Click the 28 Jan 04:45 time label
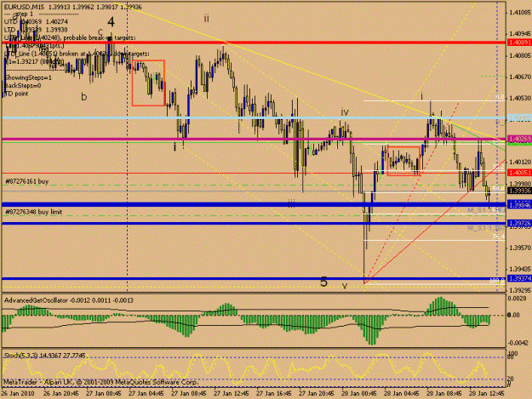 pyautogui.click(x=402, y=394)
